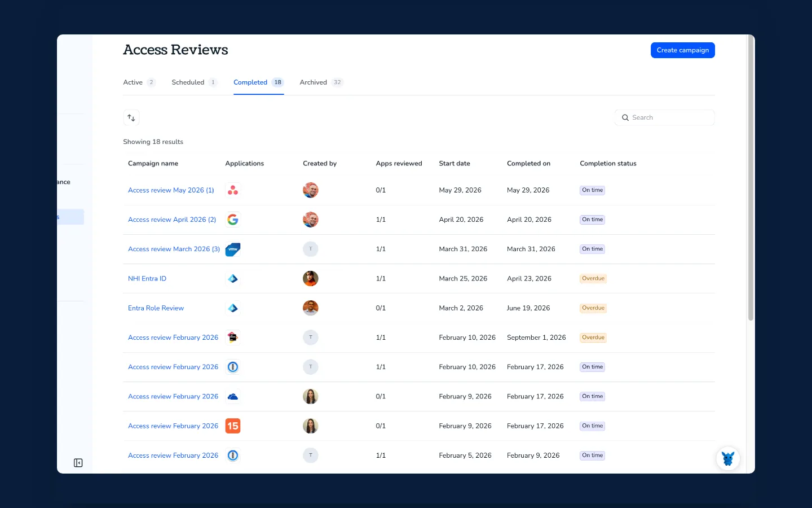
Task: Click the orange 15 app icon
Action: point(233,426)
